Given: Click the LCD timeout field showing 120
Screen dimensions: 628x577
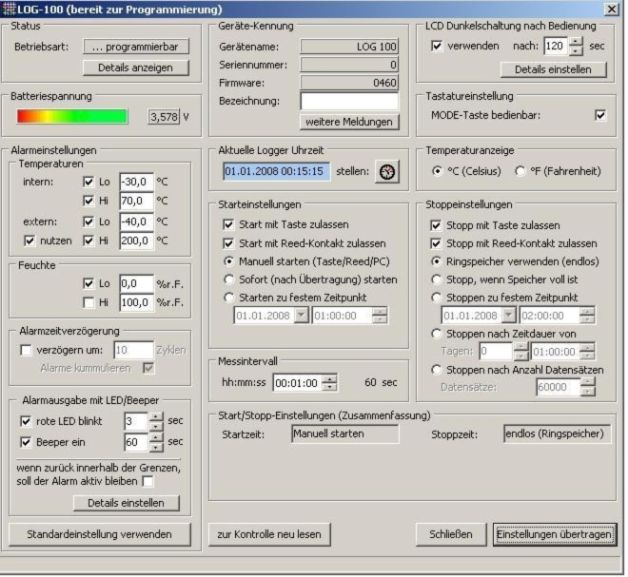Looking at the screenshot, I should click(x=556, y=46).
